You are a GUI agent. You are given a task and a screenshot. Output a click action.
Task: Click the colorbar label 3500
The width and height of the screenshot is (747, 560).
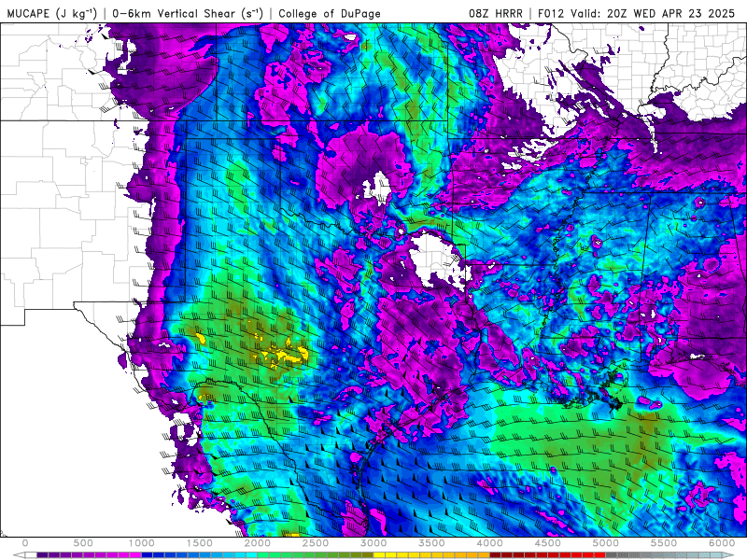[x=432, y=543]
